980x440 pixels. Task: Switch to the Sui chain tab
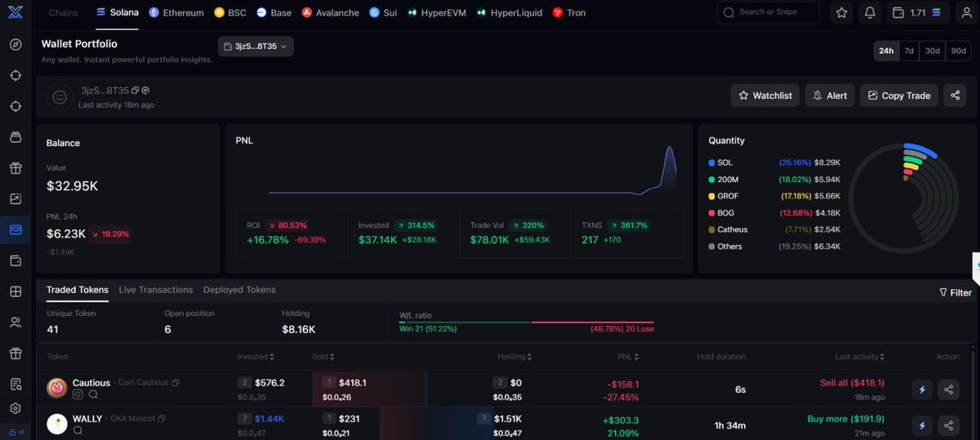point(383,13)
